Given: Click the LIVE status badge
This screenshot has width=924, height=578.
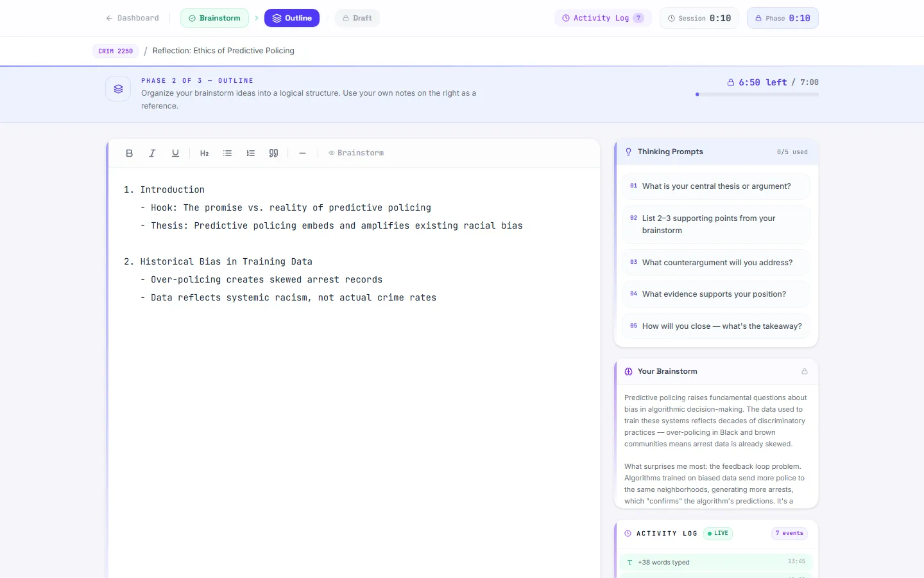Looking at the screenshot, I should [718, 533].
